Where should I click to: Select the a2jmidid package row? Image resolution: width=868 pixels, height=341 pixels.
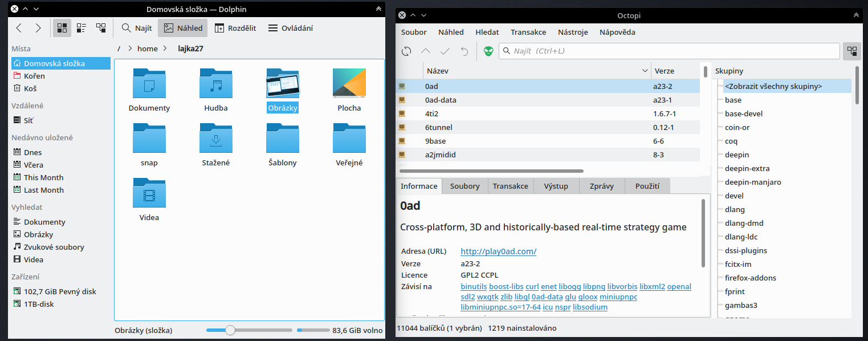[548, 155]
